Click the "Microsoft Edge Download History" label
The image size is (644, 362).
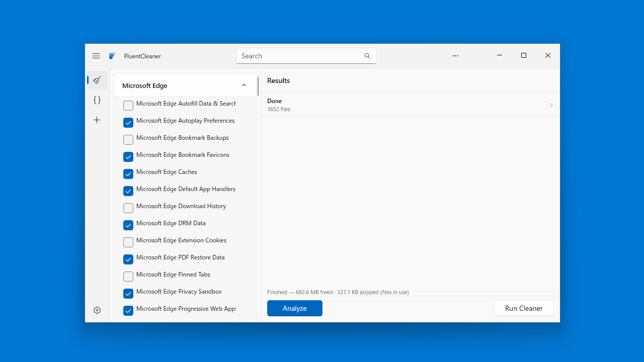tap(181, 206)
